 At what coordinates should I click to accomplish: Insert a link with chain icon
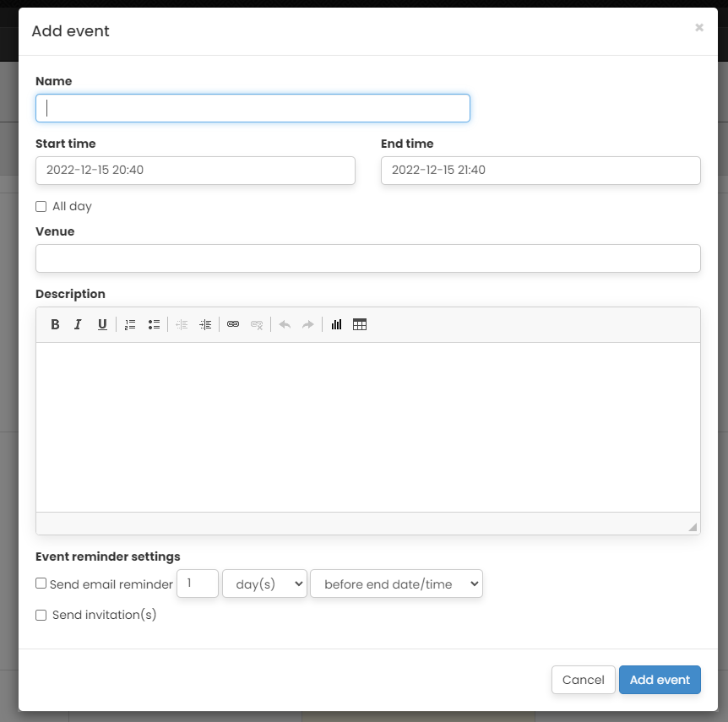(233, 324)
